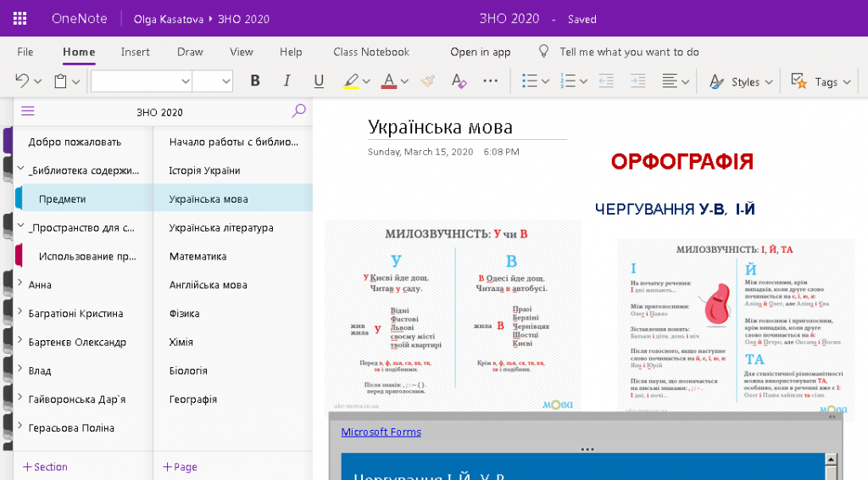Click Tell me what you want to do
The image size is (868, 480).
(x=629, y=52)
